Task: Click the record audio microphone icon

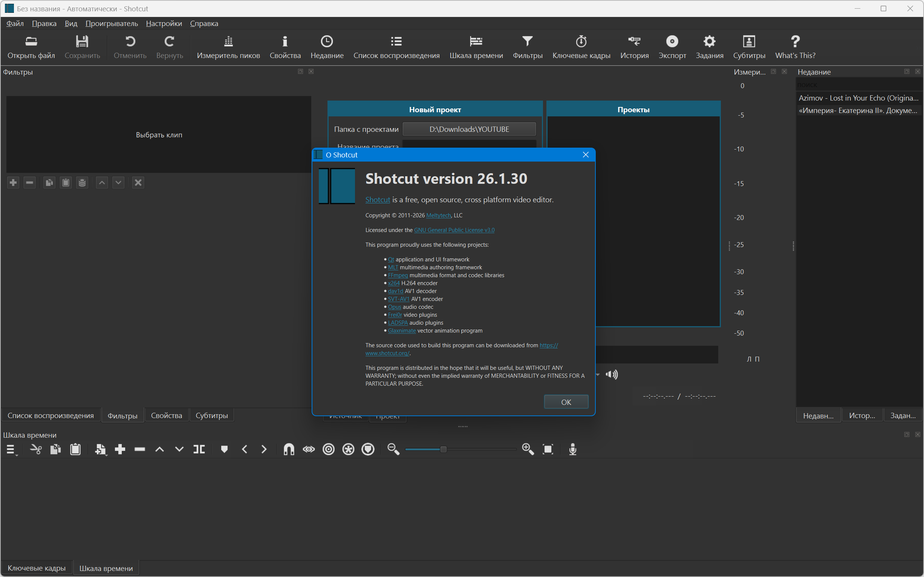Action: click(x=572, y=449)
